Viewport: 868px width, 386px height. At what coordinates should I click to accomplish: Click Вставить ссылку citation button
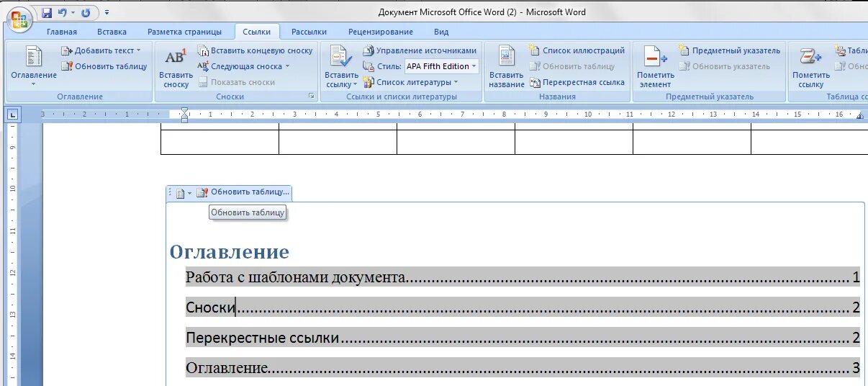pos(341,67)
